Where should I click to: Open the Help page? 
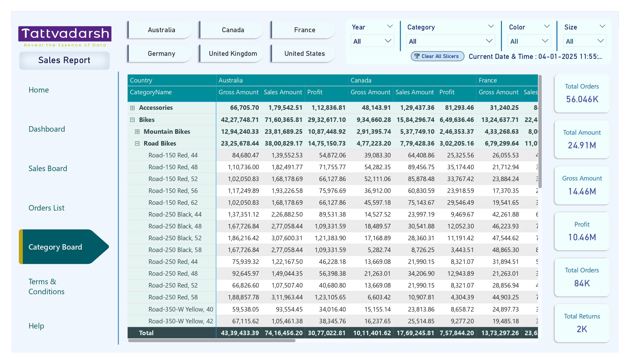36,326
